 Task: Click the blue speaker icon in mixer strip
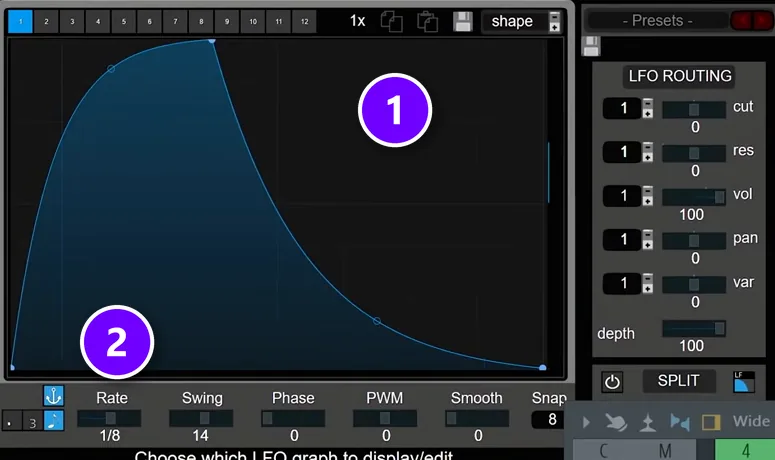(x=680, y=422)
